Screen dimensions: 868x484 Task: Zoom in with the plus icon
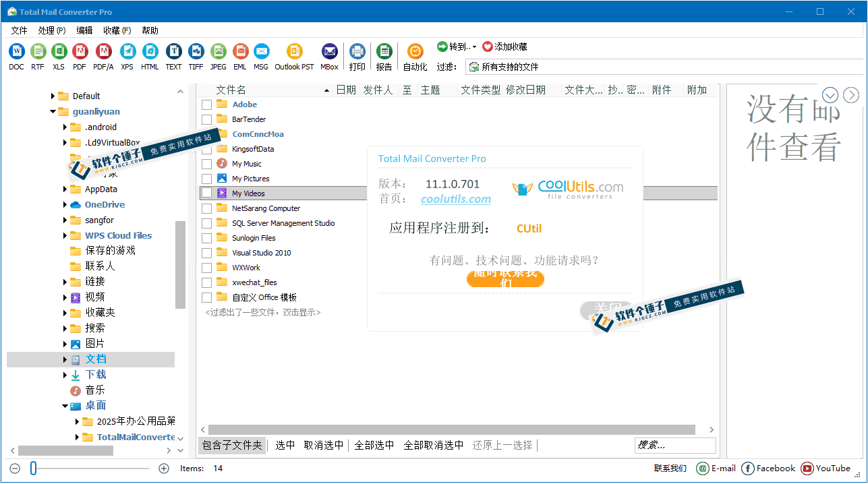163,468
